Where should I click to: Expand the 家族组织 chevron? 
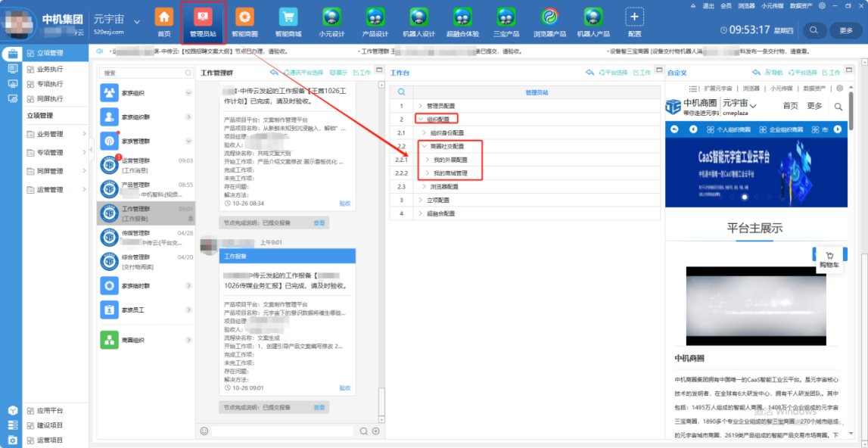(188, 92)
